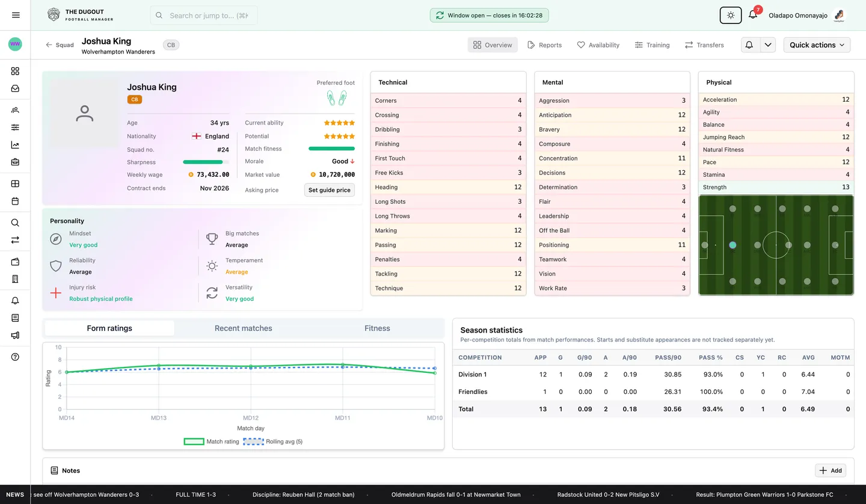
Task: Select the Recent matches tab
Action: 244,328
